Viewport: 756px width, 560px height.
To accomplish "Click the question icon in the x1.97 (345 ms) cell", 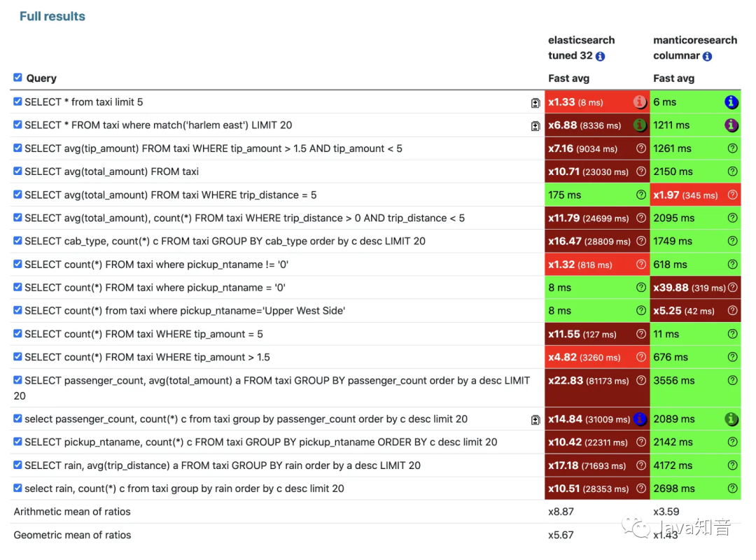I will click(x=732, y=195).
